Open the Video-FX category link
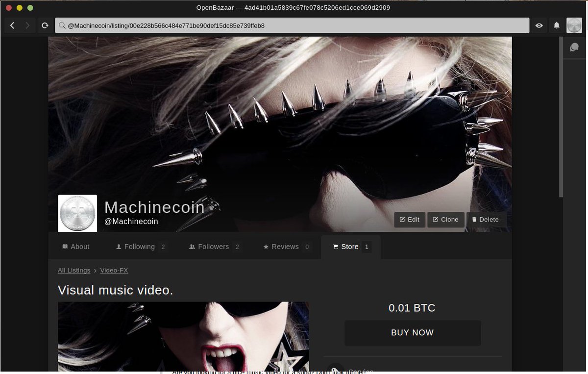Viewport: 588px width, 374px height. tap(114, 270)
